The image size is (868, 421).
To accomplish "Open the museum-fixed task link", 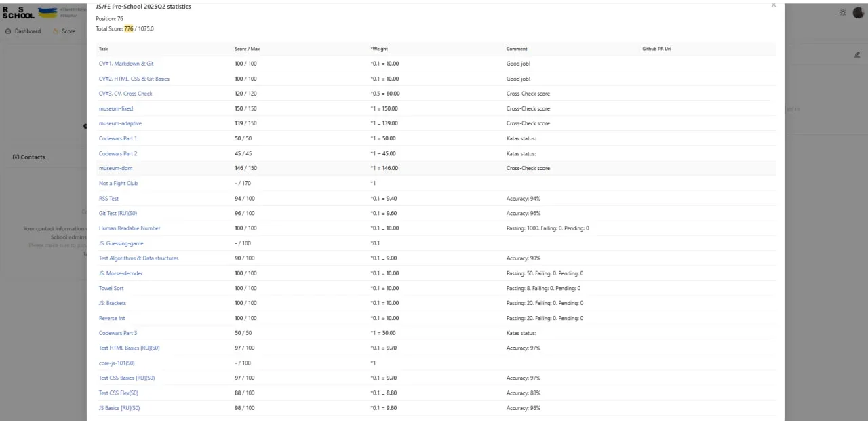I will pos(116,108).
